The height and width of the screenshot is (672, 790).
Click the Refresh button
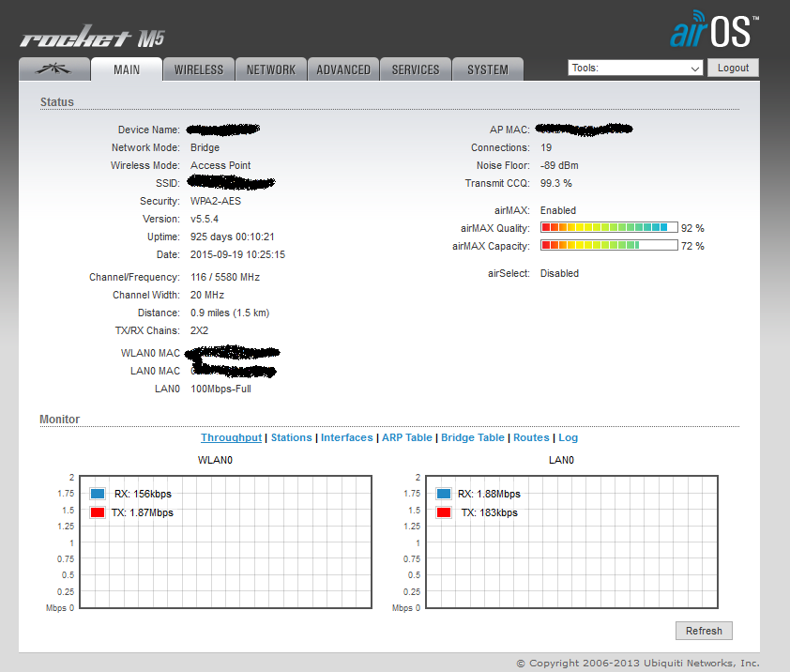[704, 631]
